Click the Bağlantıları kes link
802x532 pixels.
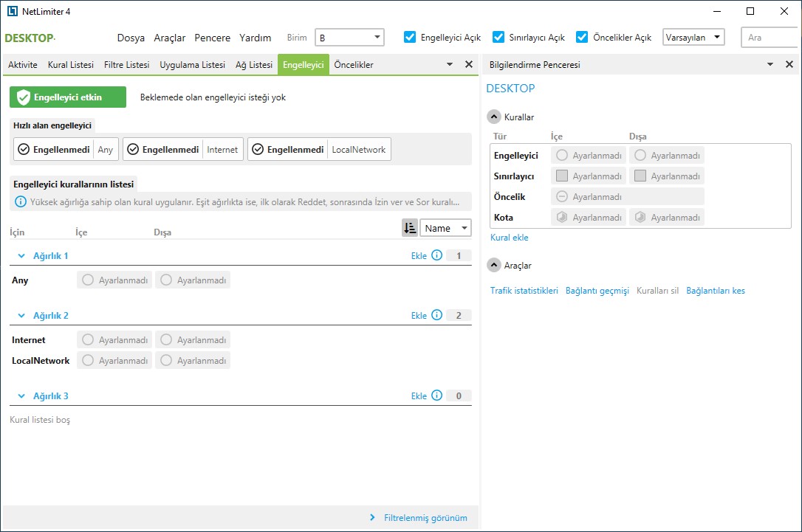coord(716,290)
